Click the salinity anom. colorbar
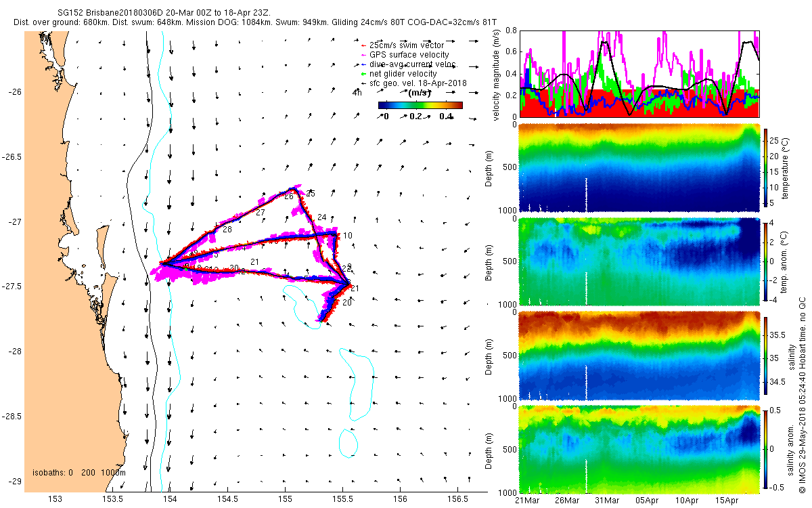This screenshot has height=508, width=812. click(x=766, y=449)
